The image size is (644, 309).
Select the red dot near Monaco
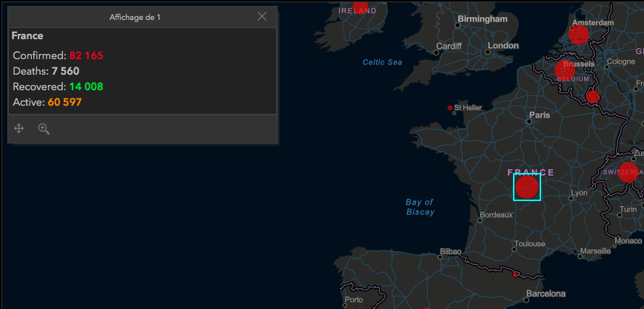point(614,247)
